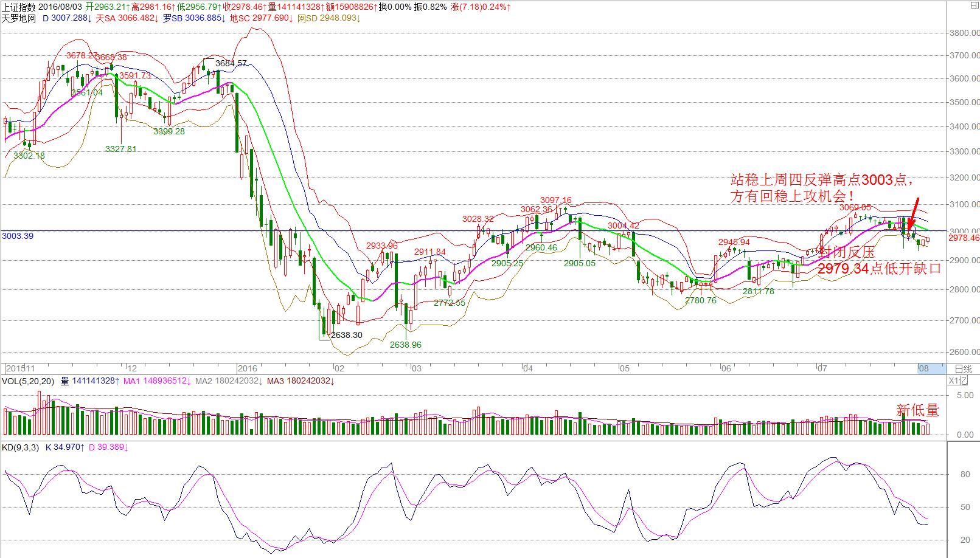Click the VOL(5,20,20) indicator label

coord(28,381)
